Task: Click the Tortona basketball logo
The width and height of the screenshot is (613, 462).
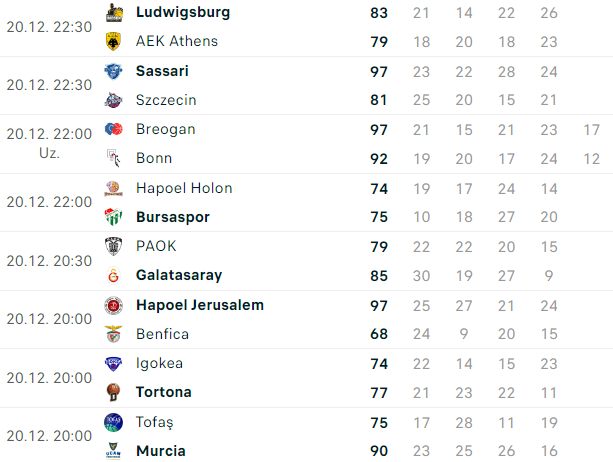Action: click(x=113, y=392)
